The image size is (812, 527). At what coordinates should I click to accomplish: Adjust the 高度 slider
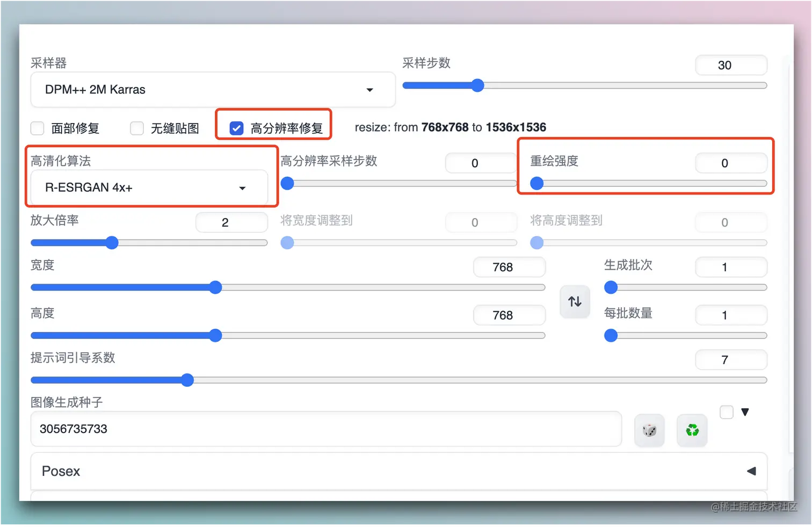pos(288,336)
